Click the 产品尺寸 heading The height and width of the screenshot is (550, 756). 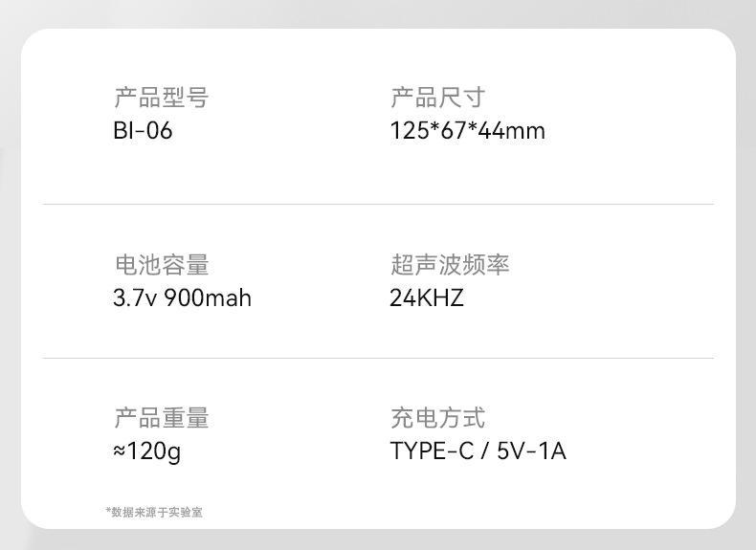[437, 98]
